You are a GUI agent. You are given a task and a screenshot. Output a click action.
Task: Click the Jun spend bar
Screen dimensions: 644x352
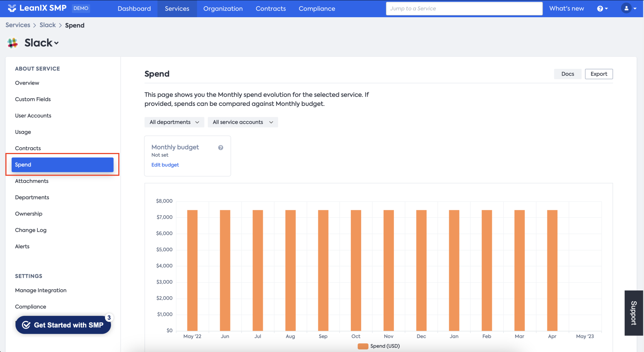coord(225,271)
